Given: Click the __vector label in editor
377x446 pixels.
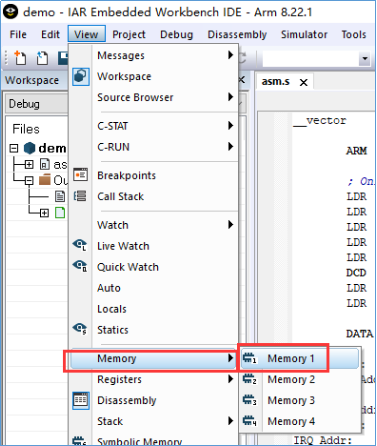Looking at the screenshot, I should pyautogui.click(x=319, y=121).
